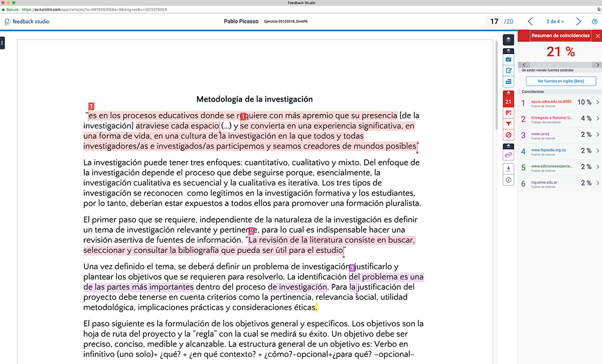Open the QuickMarks checkmark tool
This screenshot has height=364, width=602.
pos(509,60)
